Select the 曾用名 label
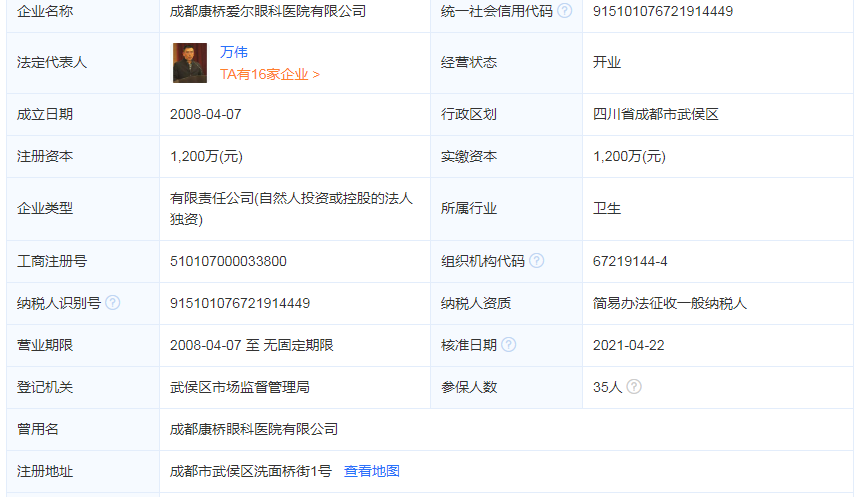Viewport: 863px width, 497px height. pos(38,429)
